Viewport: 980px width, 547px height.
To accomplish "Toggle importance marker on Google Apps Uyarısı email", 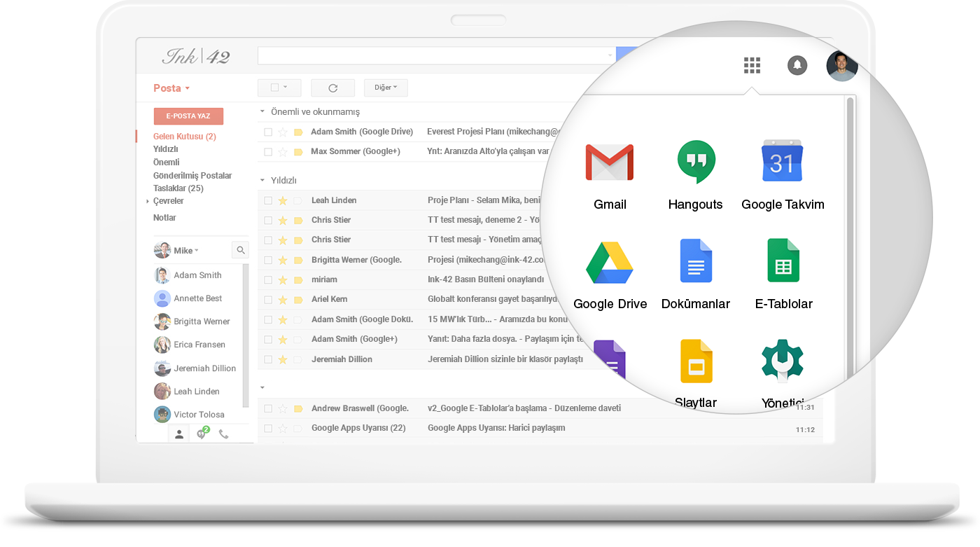I will click(x=298, y=428).
